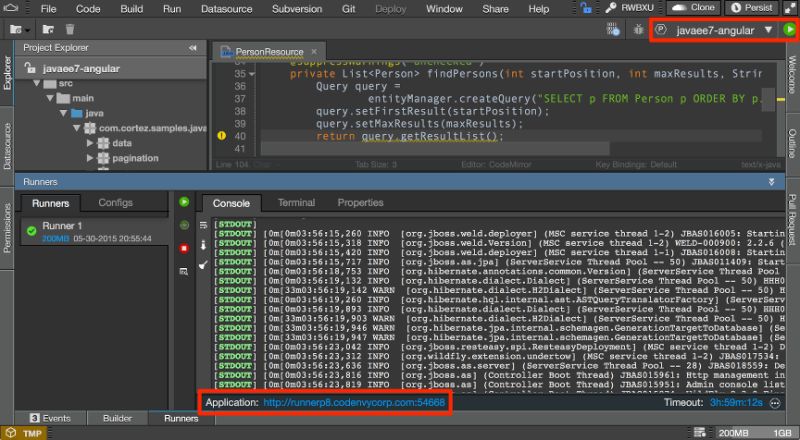Click the re-run icon below the green run
This screenshot has width=800, height=440.
coord(184,225)
